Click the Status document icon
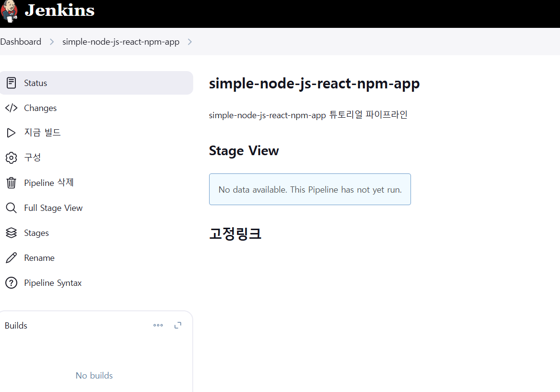 [12, 83]
